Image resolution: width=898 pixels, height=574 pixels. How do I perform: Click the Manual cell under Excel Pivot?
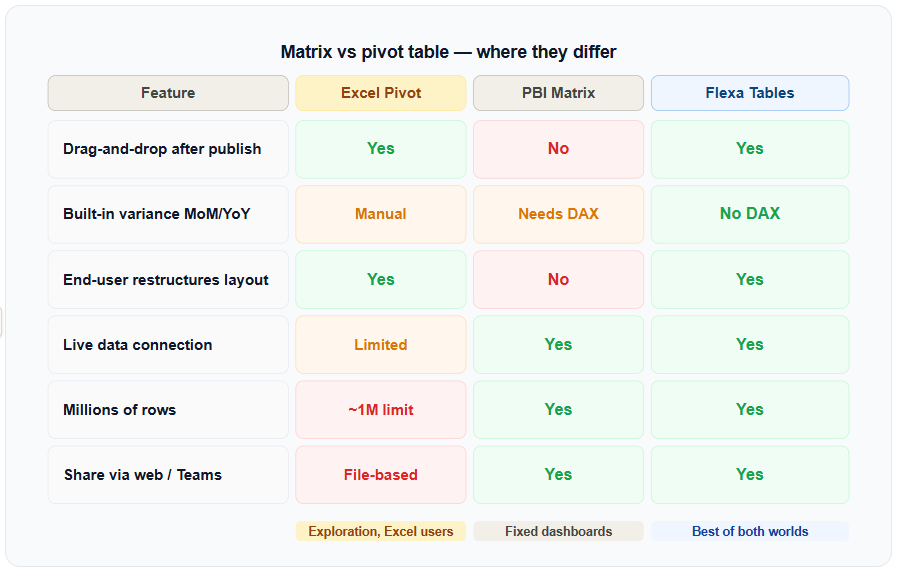pos(381,214)
